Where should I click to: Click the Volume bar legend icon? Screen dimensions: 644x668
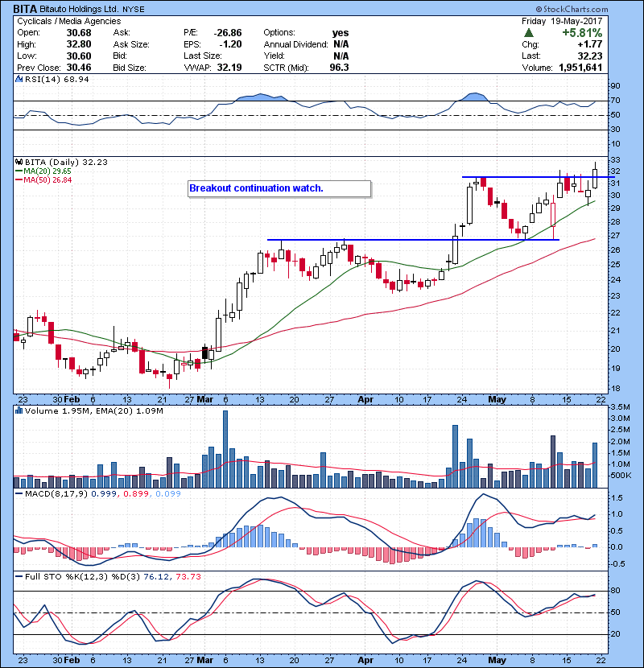pos(19,410)
